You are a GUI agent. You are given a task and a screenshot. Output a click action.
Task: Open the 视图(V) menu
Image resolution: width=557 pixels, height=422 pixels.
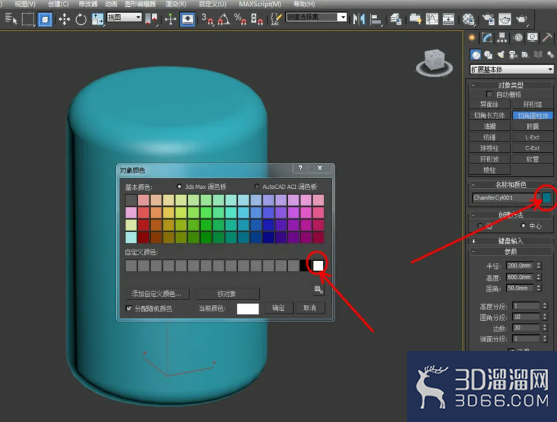click(x=25, y=4)
